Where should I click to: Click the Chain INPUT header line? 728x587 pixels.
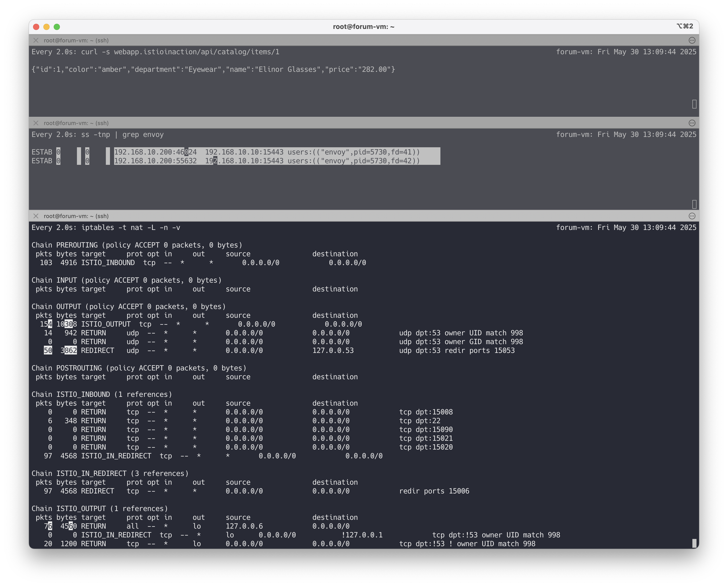tap(127, 280)
